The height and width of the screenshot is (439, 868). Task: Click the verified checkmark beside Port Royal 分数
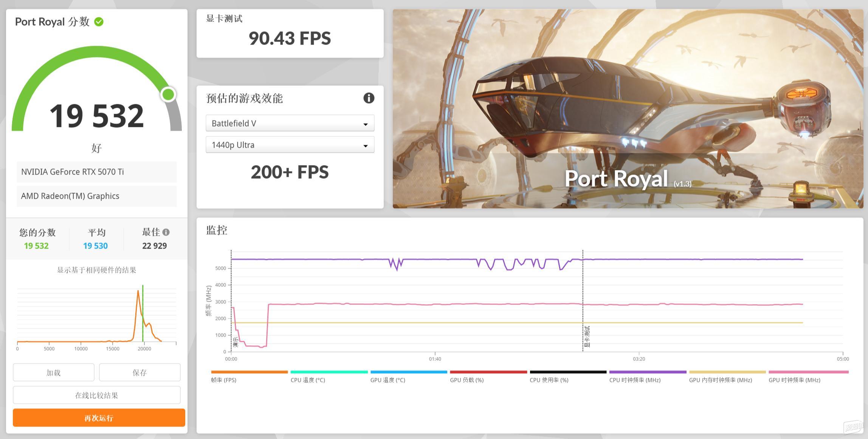tap(98, 22)
